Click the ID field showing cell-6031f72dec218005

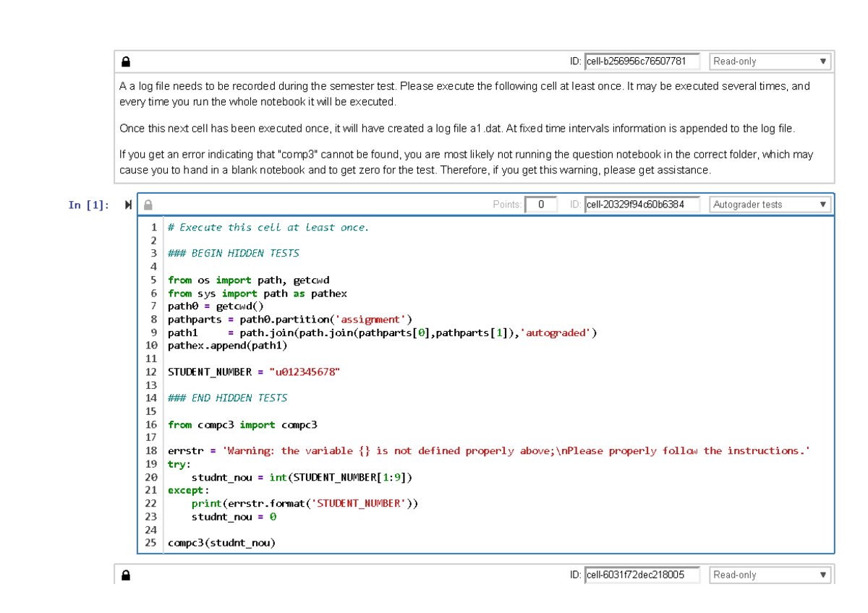pyautogui.click(x=642, y=575)
